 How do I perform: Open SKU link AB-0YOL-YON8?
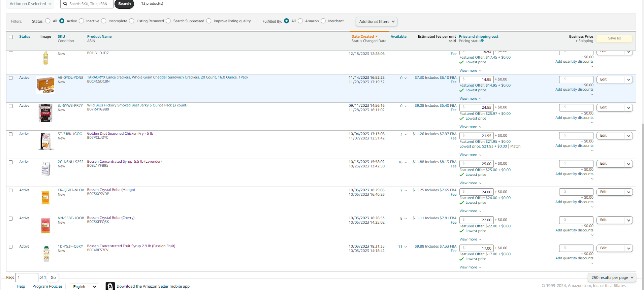[x=70, y=77]
